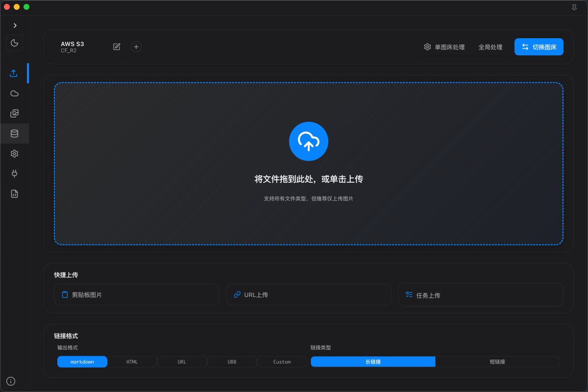588x392 pixels.
Task: Choose the 任务上传 quick upload option
Action: 481,295
